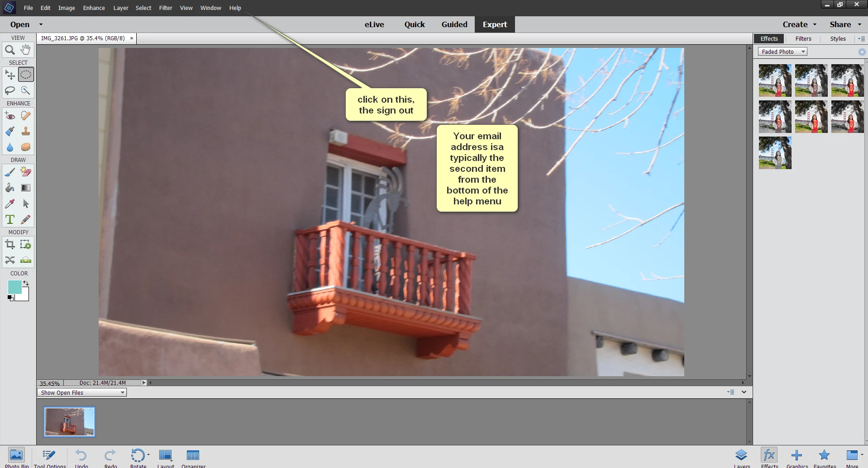Image resolution: width=868 pixels, height=468 pixels.
Task: Select the Spot Healing Brush tool
Action: (26, 116)
